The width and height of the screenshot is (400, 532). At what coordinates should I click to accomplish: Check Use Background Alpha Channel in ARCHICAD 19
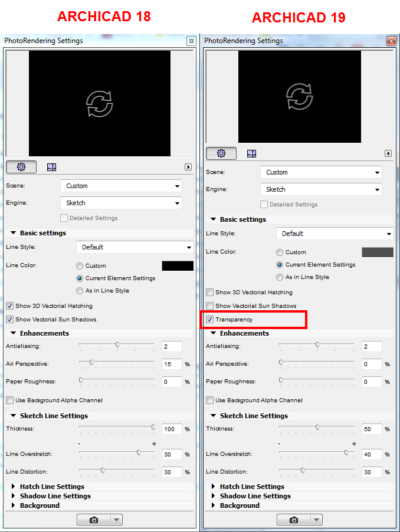click(210, 400)
